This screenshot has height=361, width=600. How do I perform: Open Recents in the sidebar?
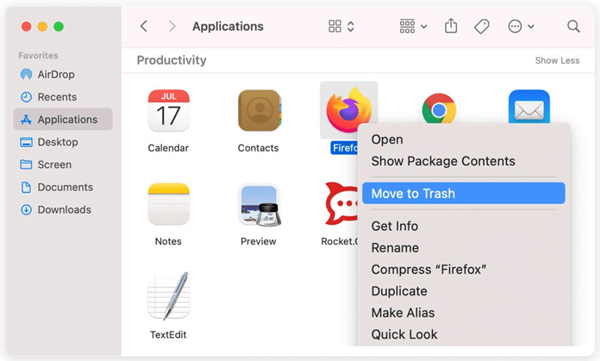pos(63,97)
